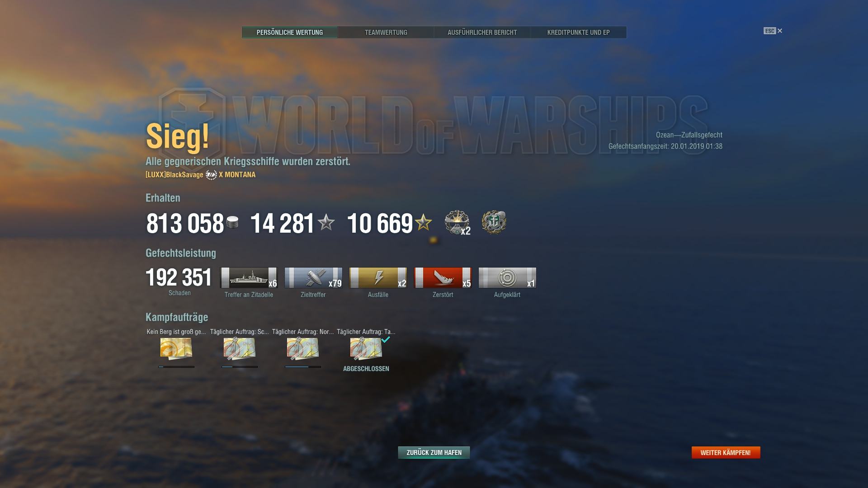Viewport: 868px width, 488px height.
Task: Select the Zieltreffer x79 ribbon
Action: (313, 277)
